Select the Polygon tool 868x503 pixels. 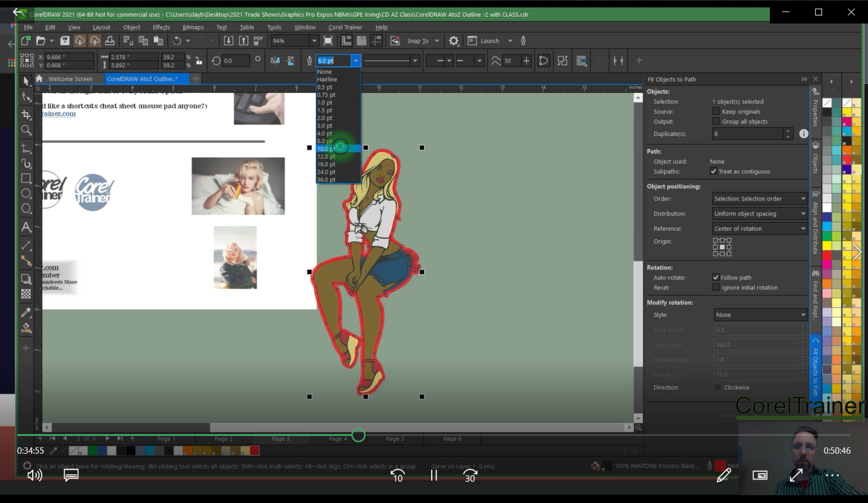[x=26, y=208]
